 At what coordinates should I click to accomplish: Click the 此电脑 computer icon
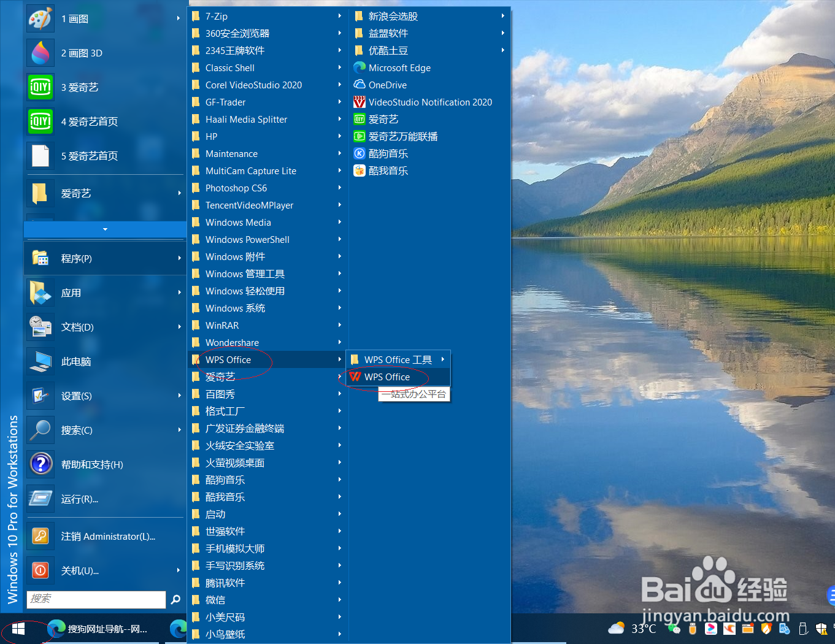(x=40, y=361)
